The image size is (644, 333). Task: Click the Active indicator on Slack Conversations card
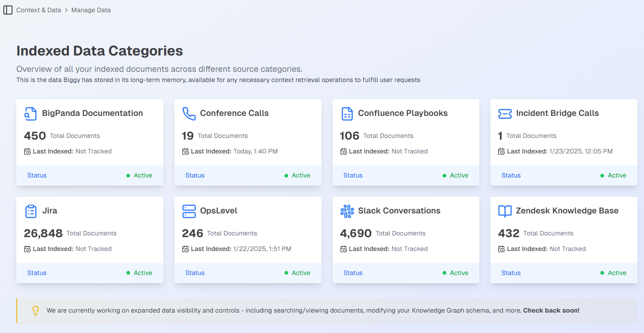[x=455, y=273]
